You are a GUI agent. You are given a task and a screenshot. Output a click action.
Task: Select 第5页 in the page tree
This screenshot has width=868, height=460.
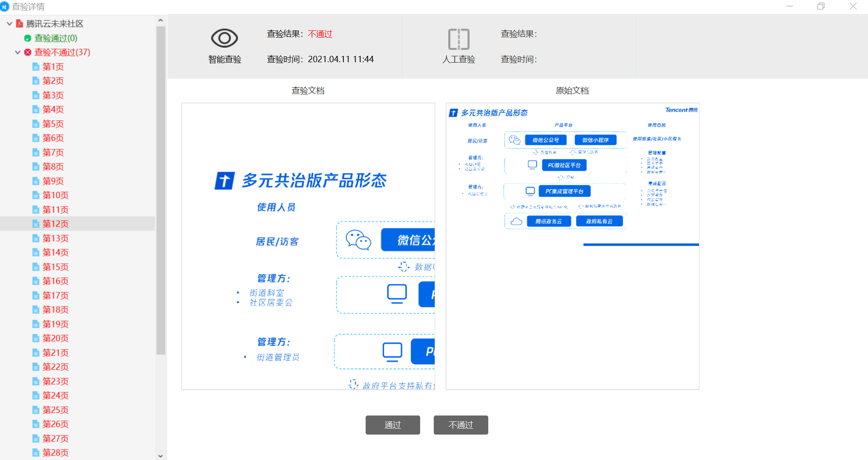tap(53, 124)
